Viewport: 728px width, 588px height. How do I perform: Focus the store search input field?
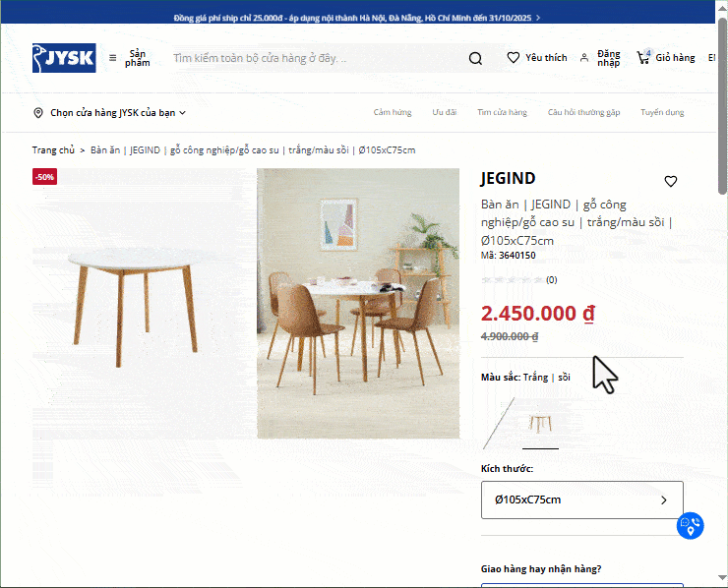318,58
